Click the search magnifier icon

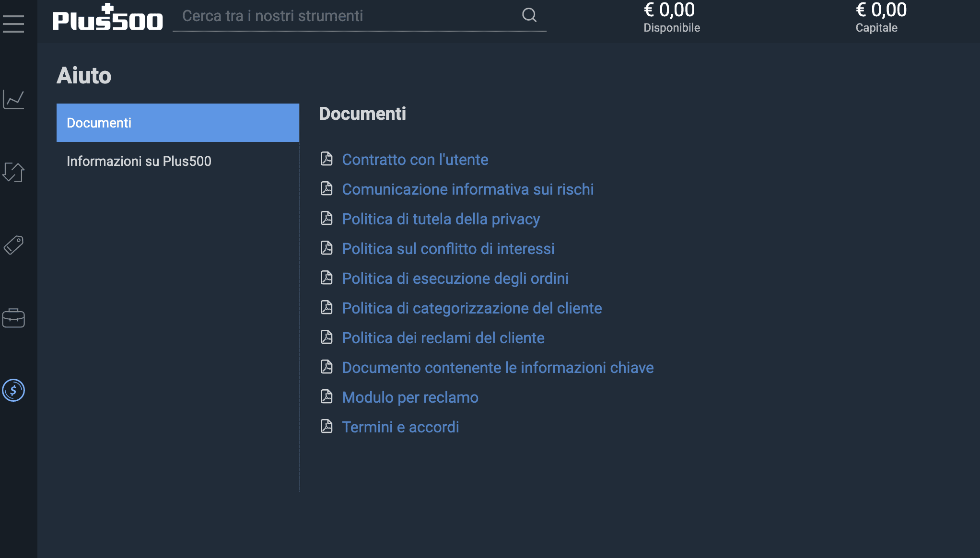[529, 15]
